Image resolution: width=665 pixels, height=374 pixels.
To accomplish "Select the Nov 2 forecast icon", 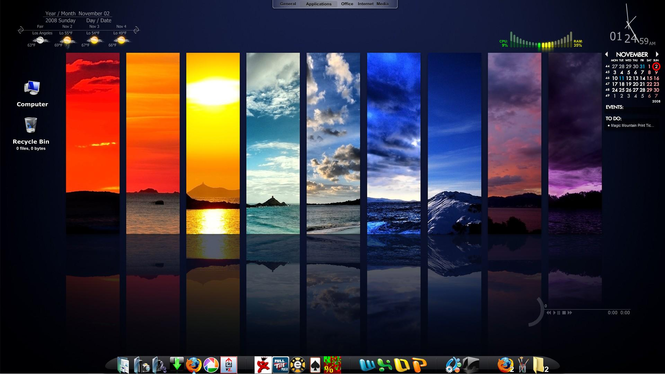I will coord(67,40).
